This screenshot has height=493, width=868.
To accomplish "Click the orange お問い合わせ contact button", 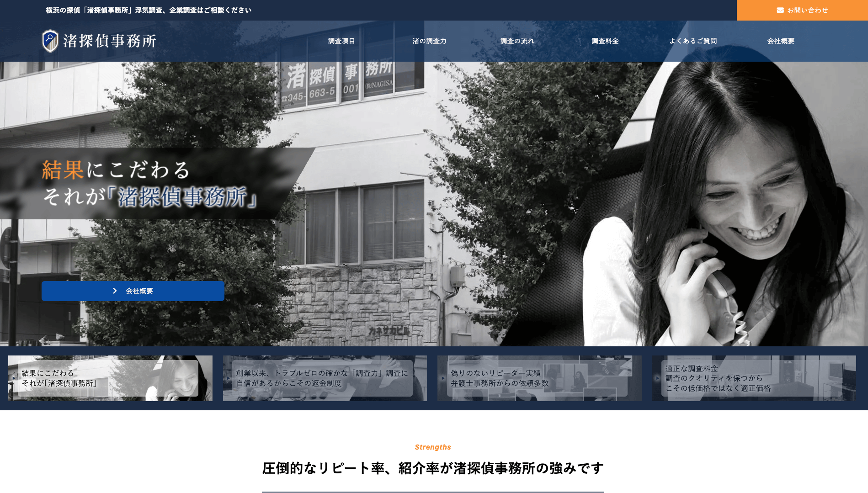I will pos(802,10).
